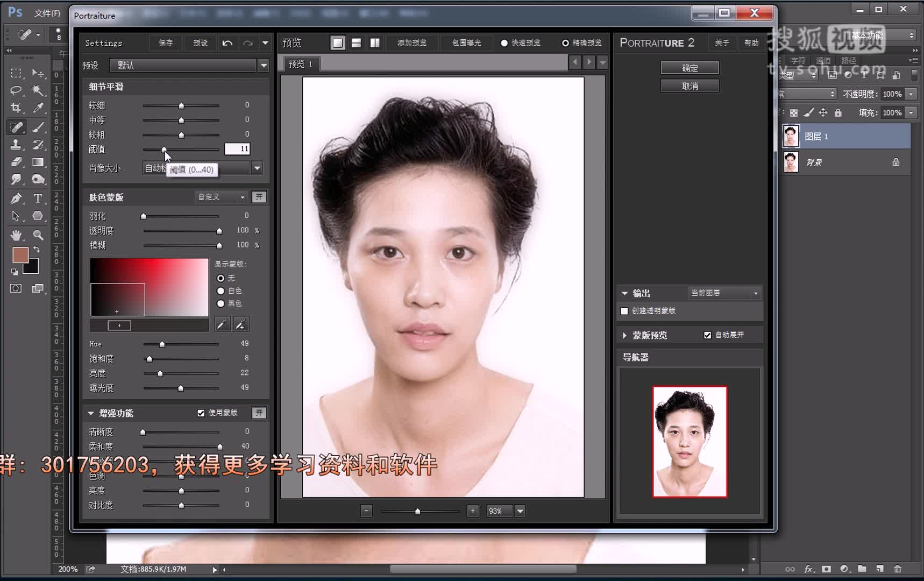Enable the 创建透明蒙版 checkbox
This screenshot has height=581, width=924.
click(x=624, y=311)
